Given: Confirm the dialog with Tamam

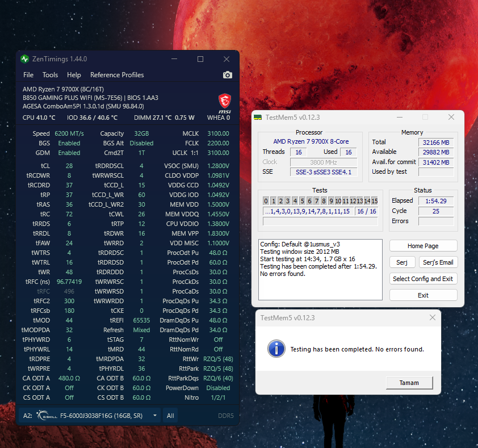Looking at the screenshot, I should pos(409,383).
